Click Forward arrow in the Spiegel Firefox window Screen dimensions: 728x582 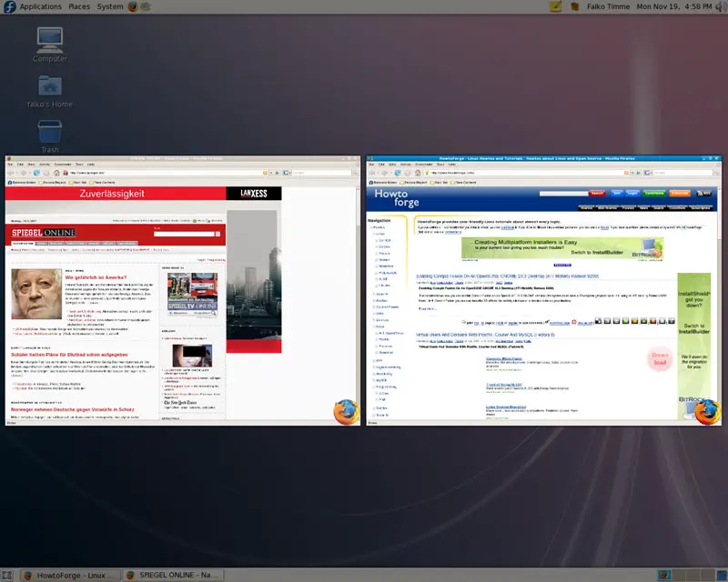tap(24, 173)
